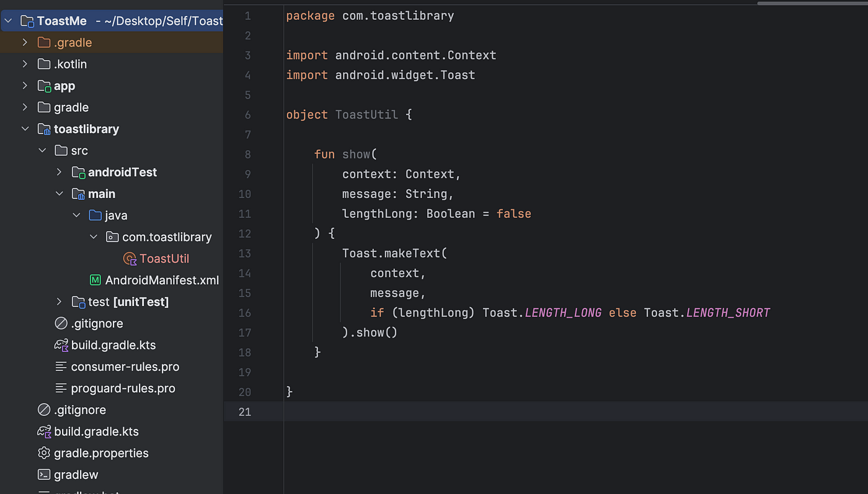
Task: Click import android.content.Context line
Action: (391, 55)
